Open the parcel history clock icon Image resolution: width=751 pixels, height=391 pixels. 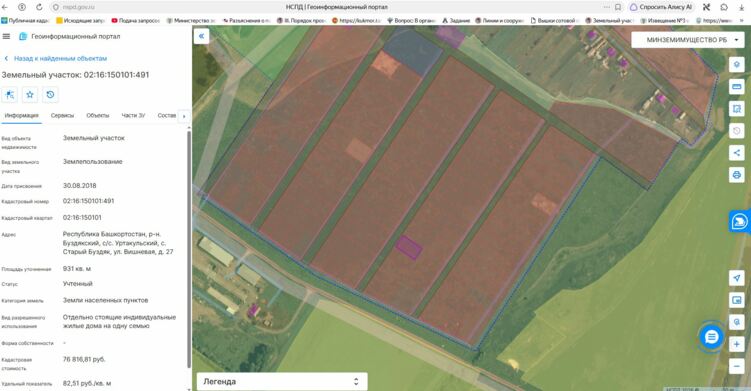tap(50, 94)
